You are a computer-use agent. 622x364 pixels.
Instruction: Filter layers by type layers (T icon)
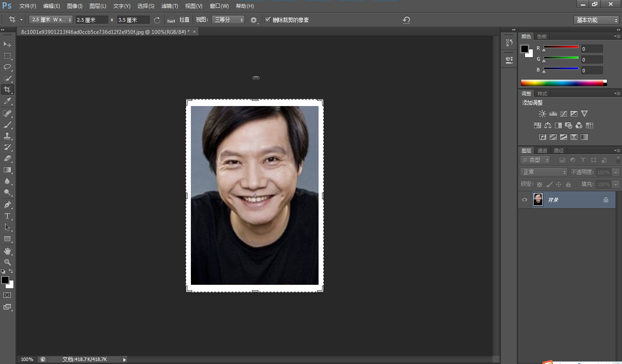pyautogui.click(x=583, y=160)
